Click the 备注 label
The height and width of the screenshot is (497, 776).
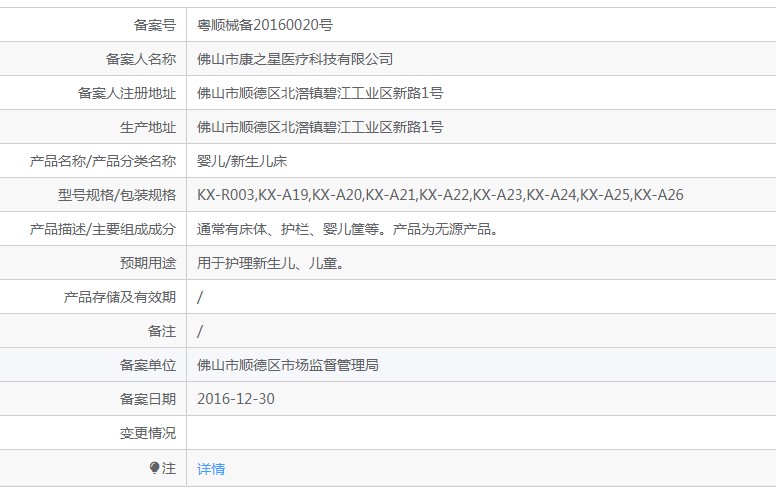click(162, 331)
